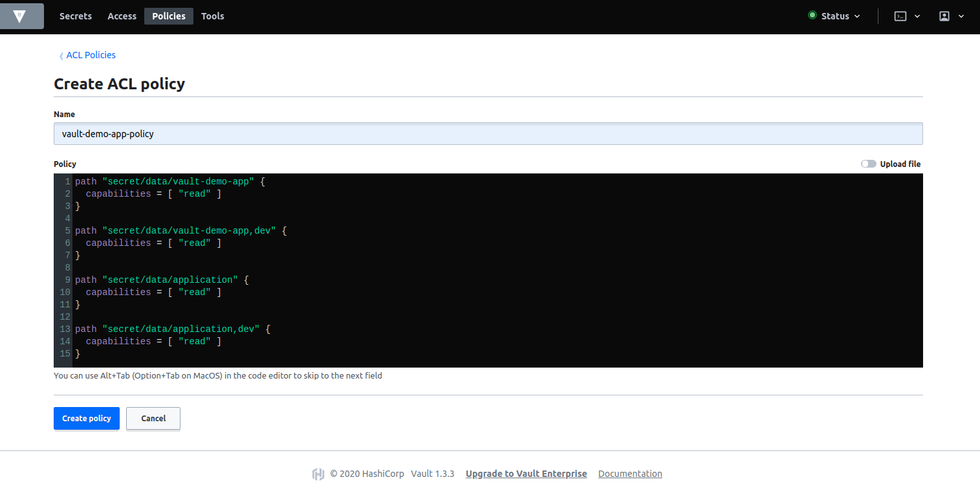Open the Secrets tab
This screenshot has width=980, height=497.
(x=76, y=16)
